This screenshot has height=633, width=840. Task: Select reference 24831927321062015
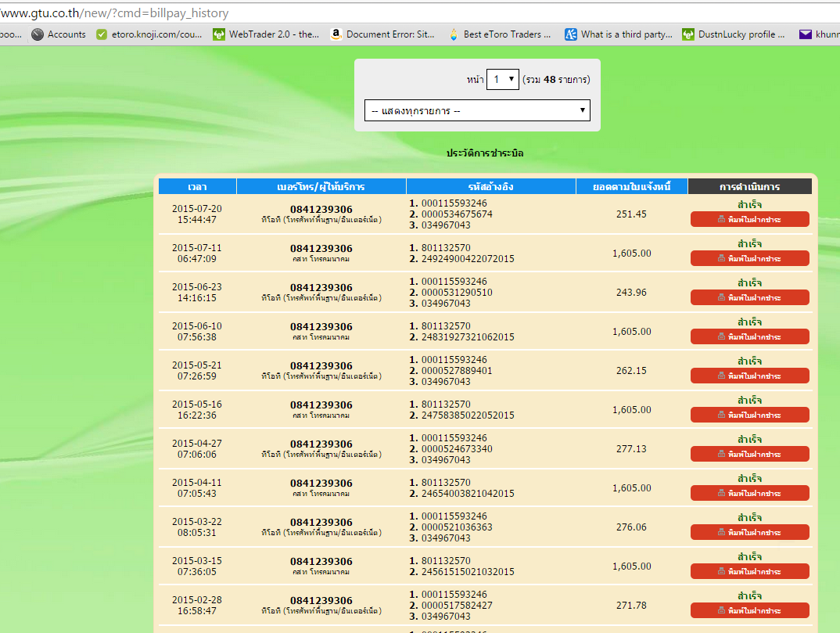pos(468,336)
